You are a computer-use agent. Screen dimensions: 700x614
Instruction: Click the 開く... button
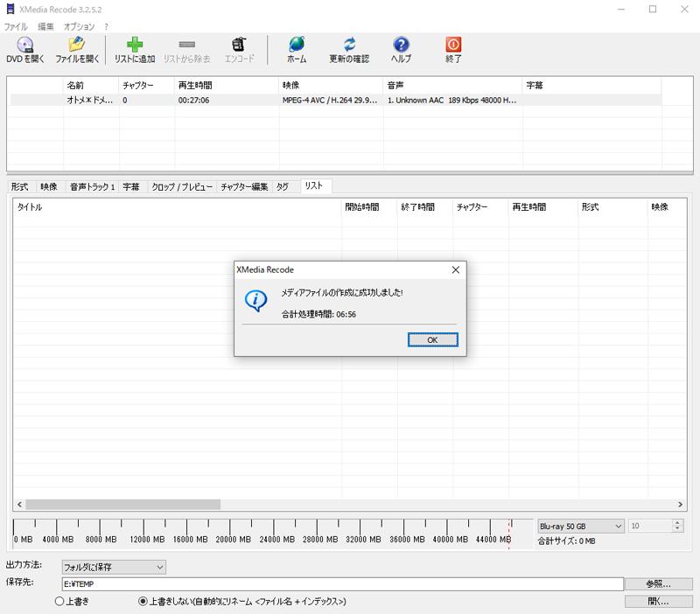pyautogui.click(x=659, y=602)
